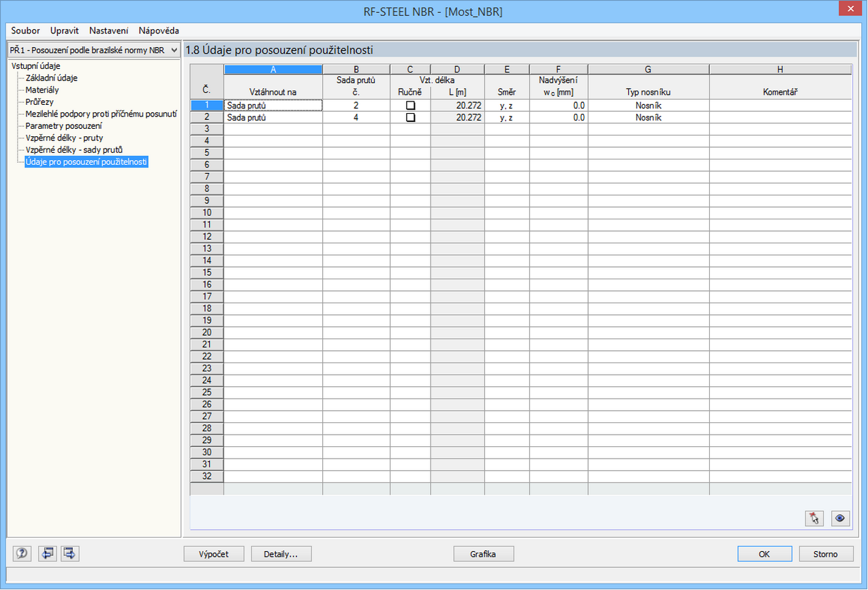Viewport: 868px width, 590px height.
Task: Click the Typ nosníku column heading
Action: [649, 91]
